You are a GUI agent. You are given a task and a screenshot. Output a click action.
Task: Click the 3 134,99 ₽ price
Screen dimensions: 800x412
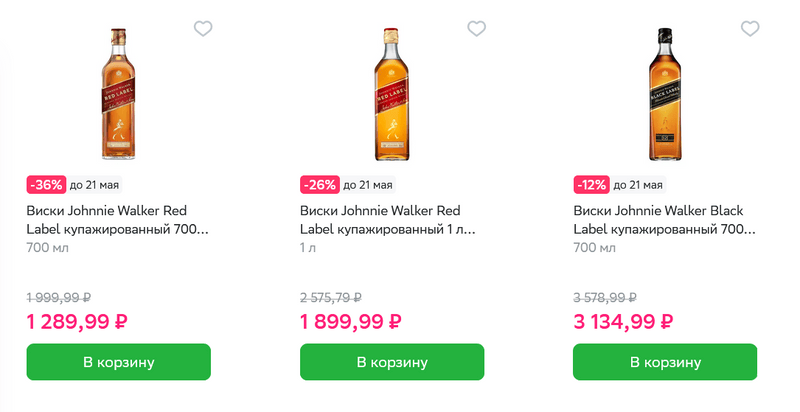[623, 322]
